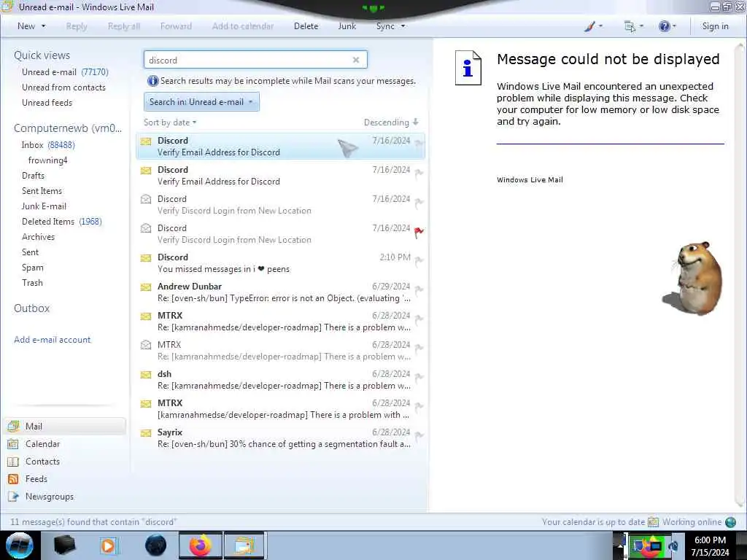Image resolution: width=747 pixels, height=560 pixels.
Task: Remove the red flag on Discord login message
Action: pos(419,232)
